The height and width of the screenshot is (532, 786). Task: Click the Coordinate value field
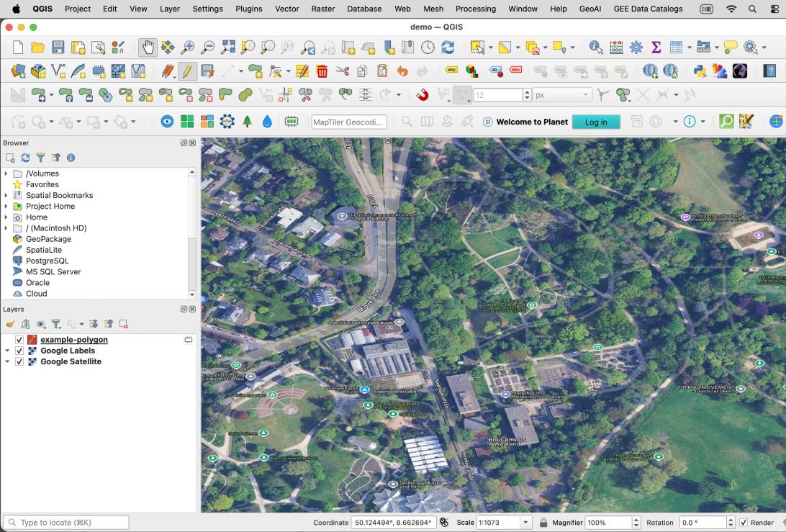click(x=393, y=523)
